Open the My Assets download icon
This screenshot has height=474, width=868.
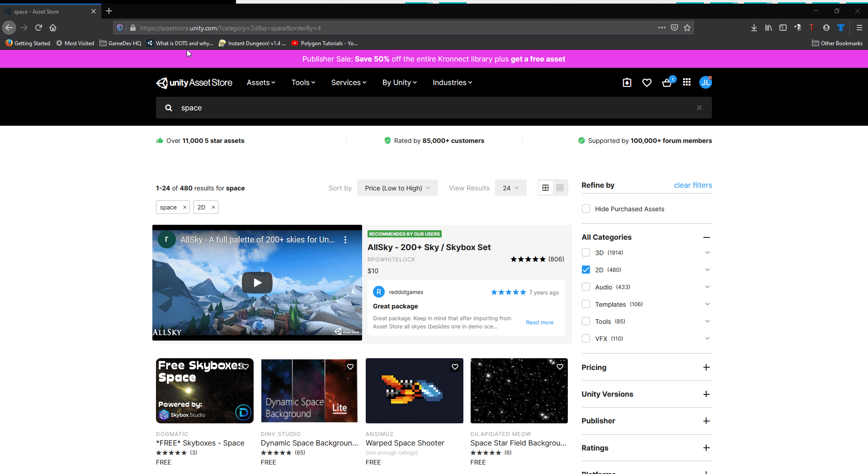coord(627,82)
